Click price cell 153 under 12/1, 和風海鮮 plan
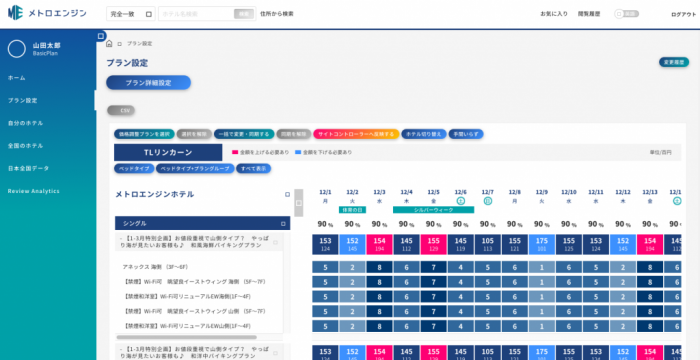 point(325,244)
